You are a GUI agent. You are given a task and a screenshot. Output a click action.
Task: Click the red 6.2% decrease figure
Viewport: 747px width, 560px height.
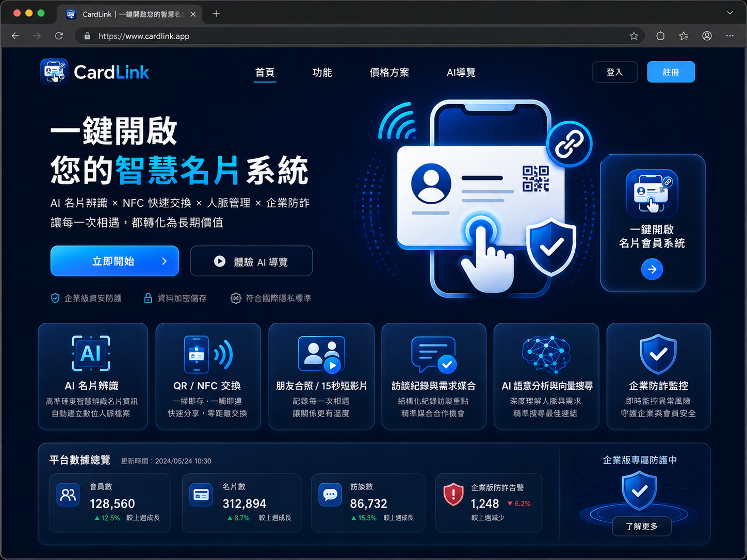point(519,504)
